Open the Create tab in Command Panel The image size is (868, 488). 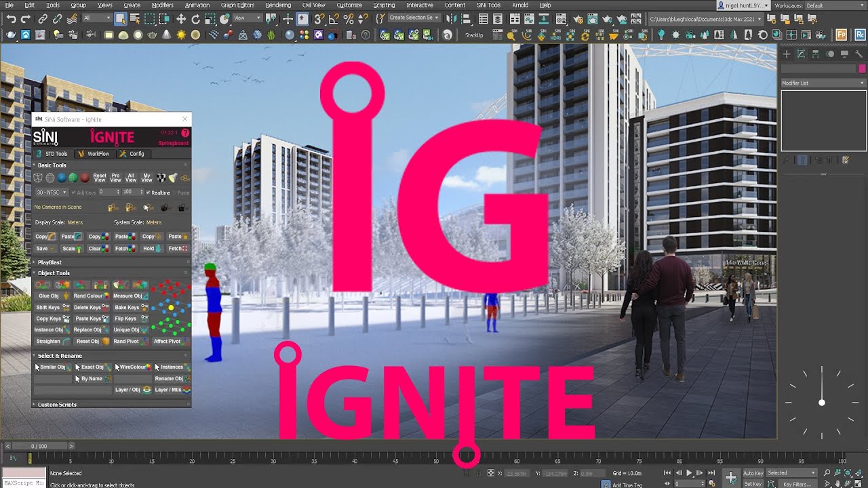[787, 54]
